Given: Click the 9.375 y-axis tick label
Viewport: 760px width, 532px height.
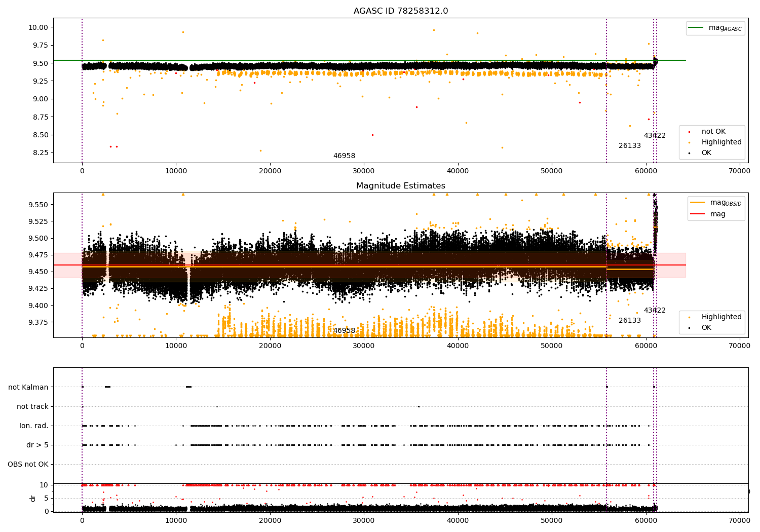Looking at the screenshot, I should (x=39, y=322).
